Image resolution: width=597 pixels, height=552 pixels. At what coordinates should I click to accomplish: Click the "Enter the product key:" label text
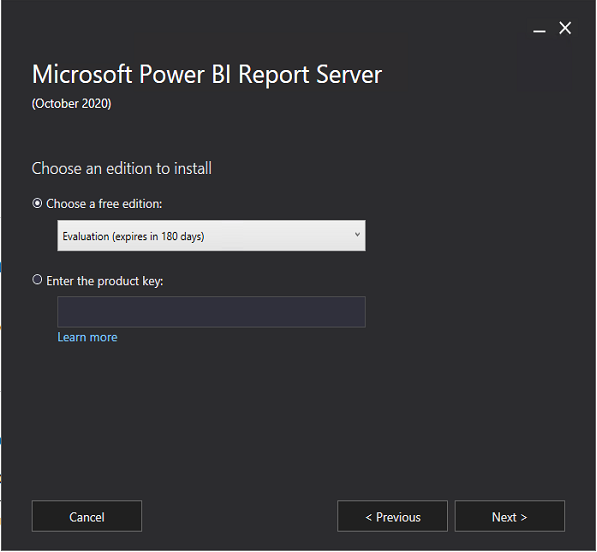coord(105,281)
